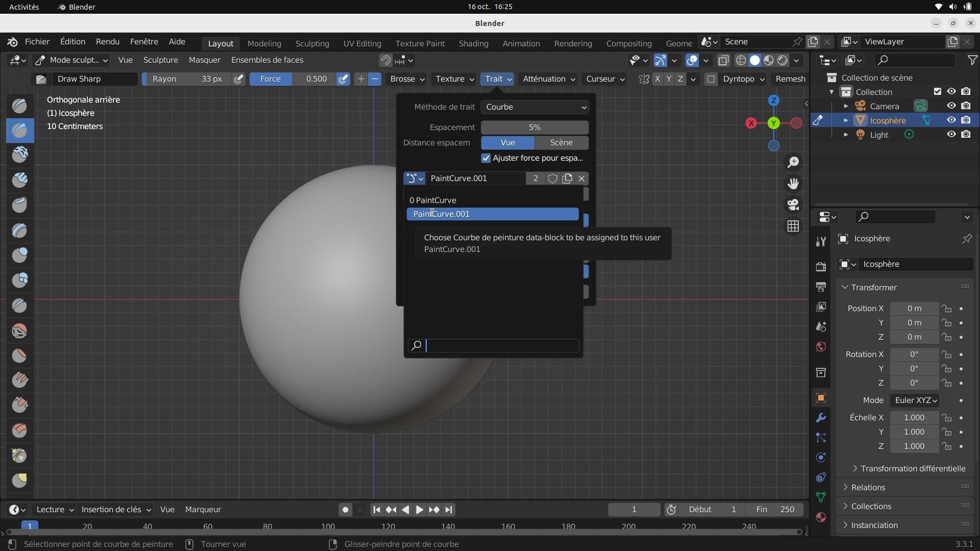This screenshot has width=980, height=551.
Task: Pin the Icosphère properties context
Action: point(967,239)
